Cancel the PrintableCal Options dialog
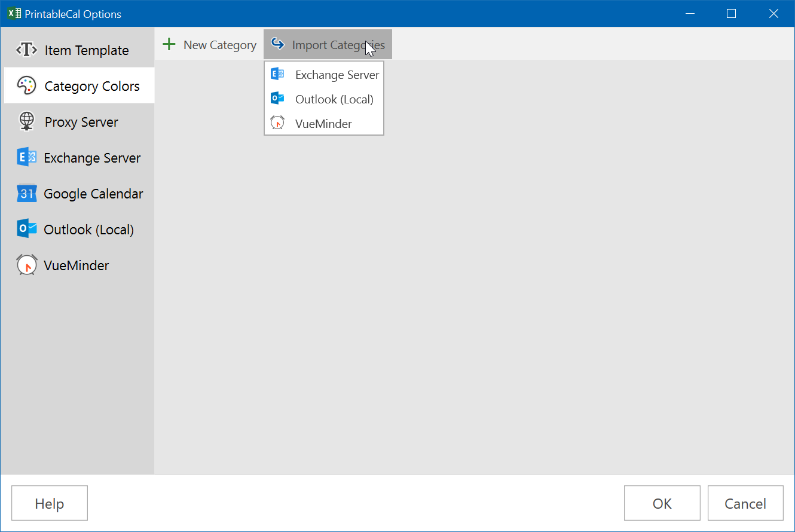Viewport: 795px width, 532px height. coord(745,503)
